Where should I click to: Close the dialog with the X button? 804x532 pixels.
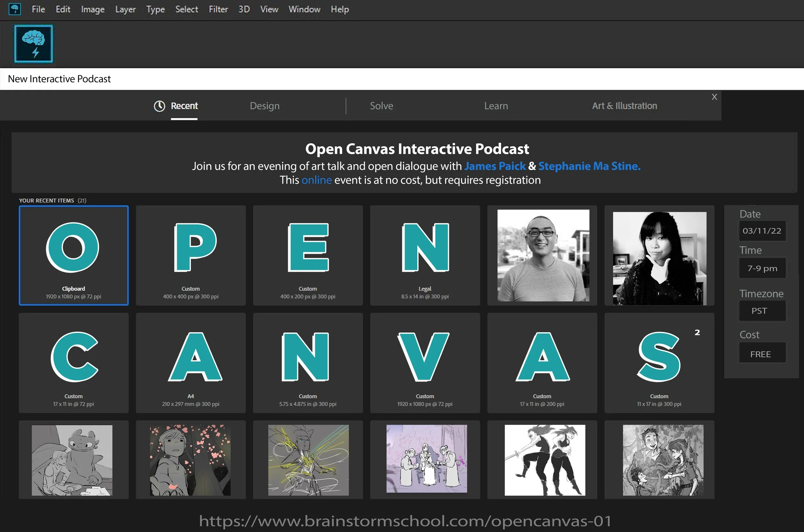[714, 97]
